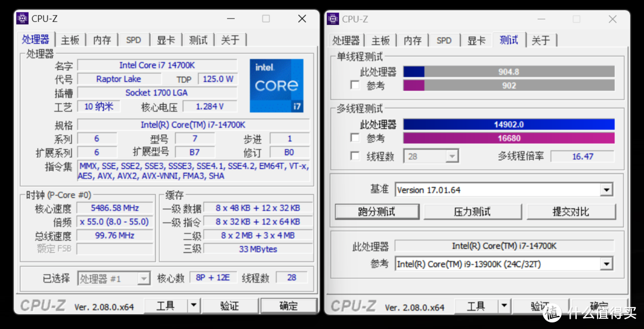This screenshot has height=329, width=644.
Task: Click the extended model value B7
Action: click(x=194, y=153)
